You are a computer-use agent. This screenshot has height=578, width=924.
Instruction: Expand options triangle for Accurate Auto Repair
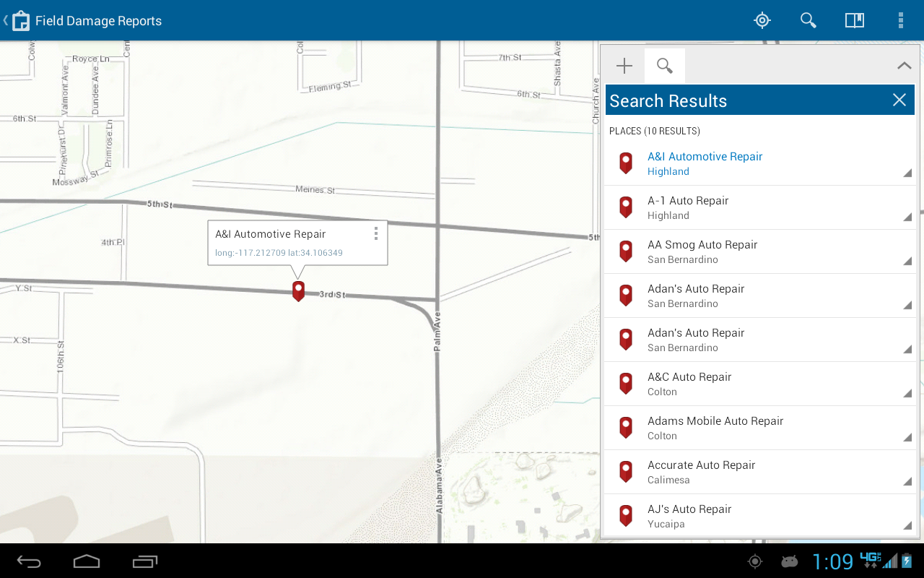pos(907,482)
